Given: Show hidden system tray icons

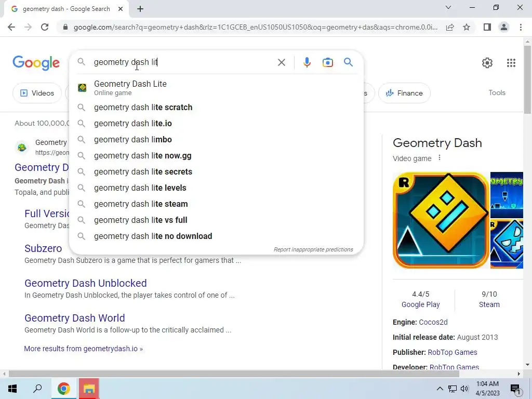Looking at the screenshot, I should point(440,389).
